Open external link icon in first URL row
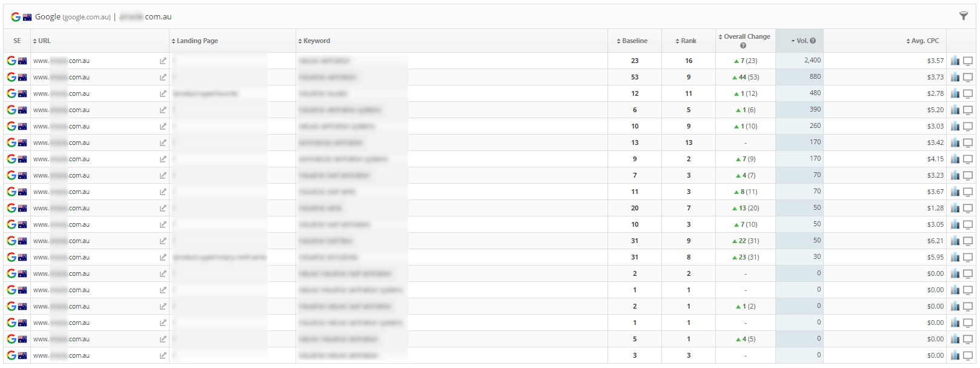The height and width of the screenshot is (368, 980). 163,61
